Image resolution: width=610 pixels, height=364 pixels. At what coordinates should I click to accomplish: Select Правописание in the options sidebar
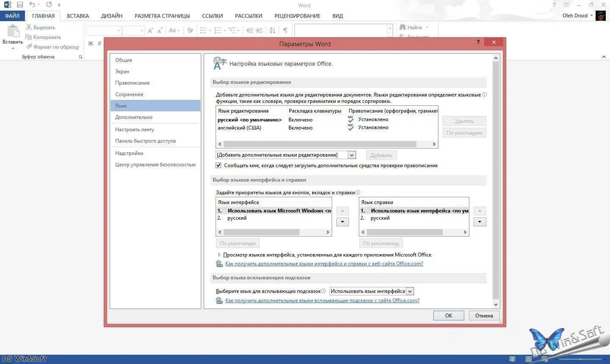click(x=155, y=83)
